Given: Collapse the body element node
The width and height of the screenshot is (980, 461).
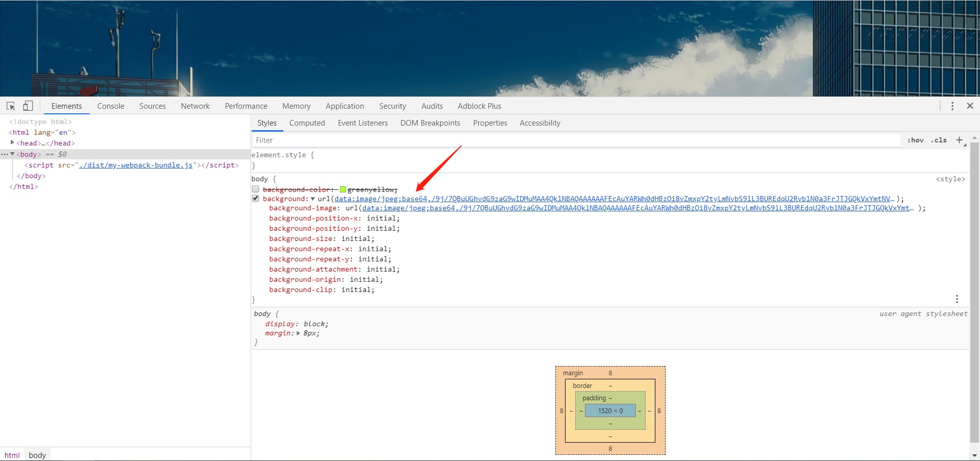Looking at the screenshot, I should (12, 154).
